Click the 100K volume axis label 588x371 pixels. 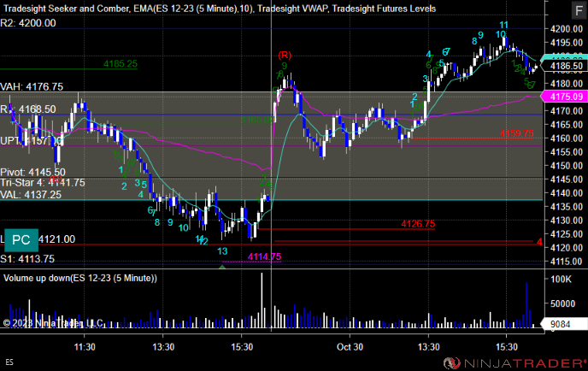(x=562, y=280)
